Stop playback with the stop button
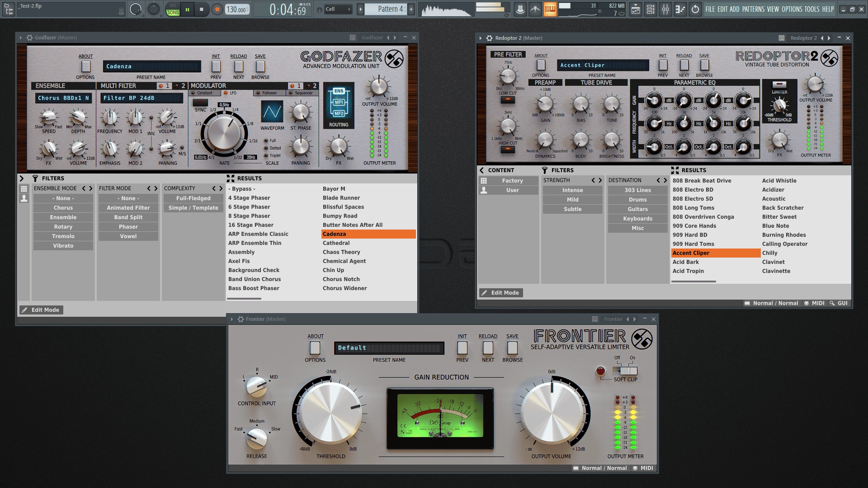 (x=202, y=9)
